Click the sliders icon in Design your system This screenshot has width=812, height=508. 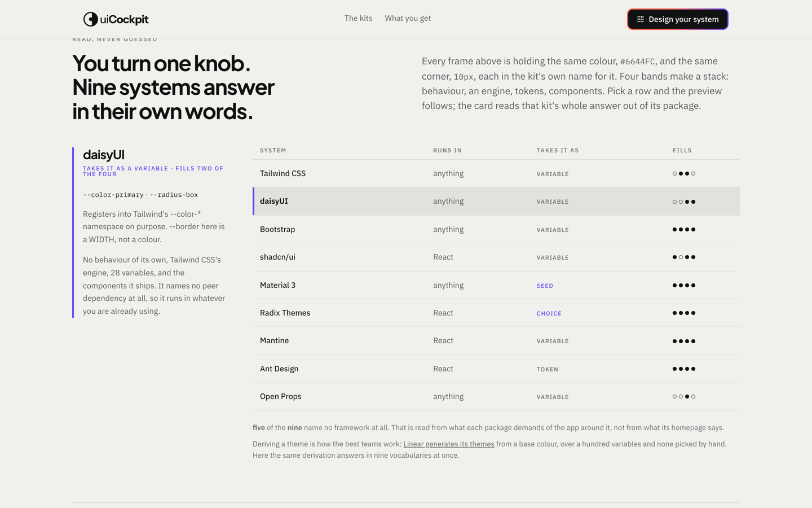click(641, 19)
